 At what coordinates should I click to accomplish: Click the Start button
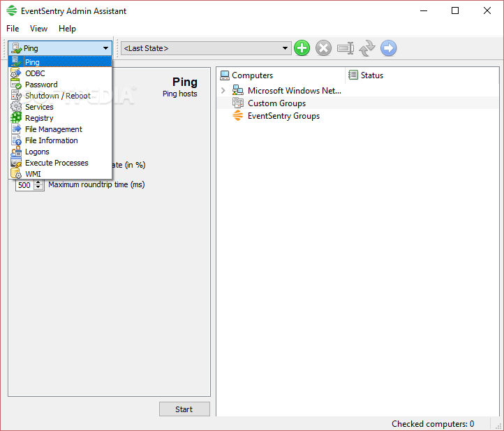(x=184, y=409)
